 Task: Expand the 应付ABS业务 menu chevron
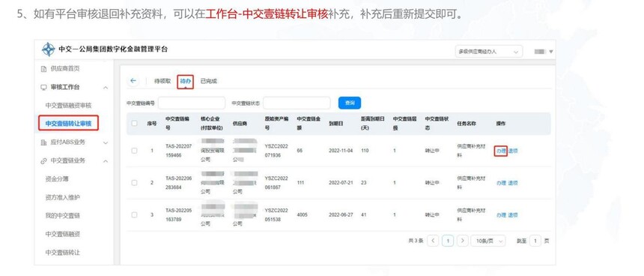106,142
